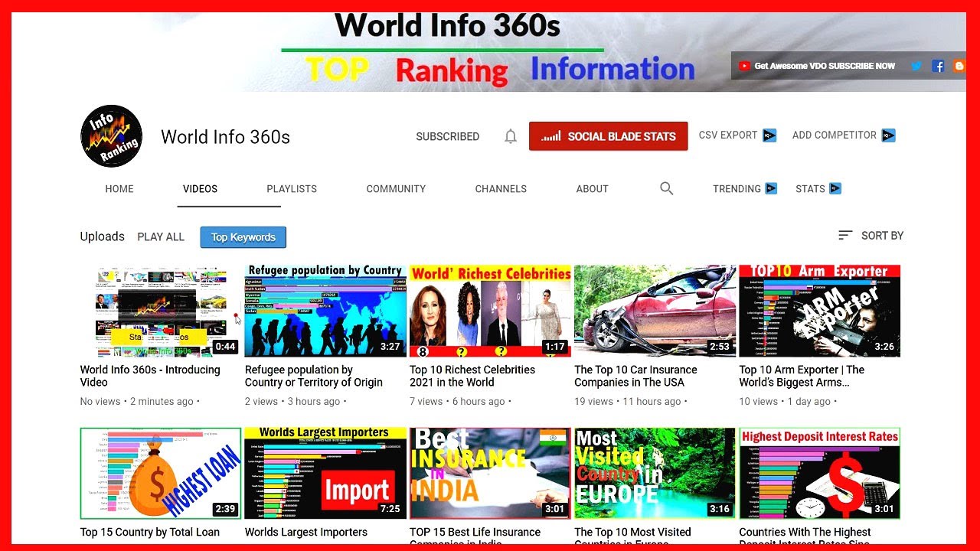Click the 'World Info 360s' channel name

[x=225, y=137]
